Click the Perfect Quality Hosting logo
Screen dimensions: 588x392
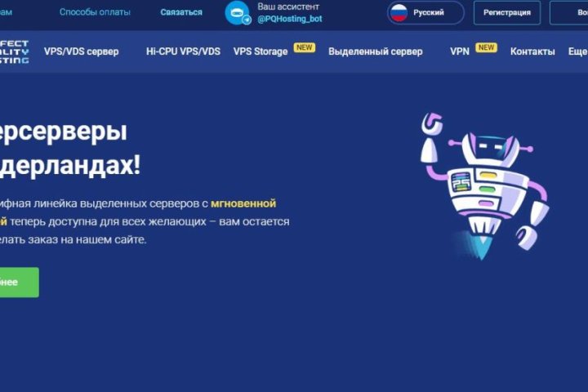[x=14, y=51]
